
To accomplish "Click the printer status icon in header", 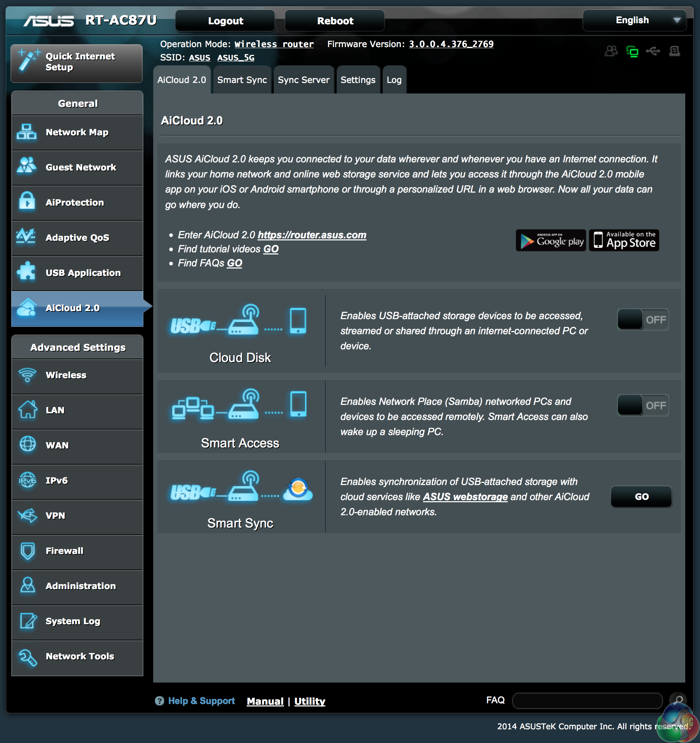I will [x=674, y=51].
